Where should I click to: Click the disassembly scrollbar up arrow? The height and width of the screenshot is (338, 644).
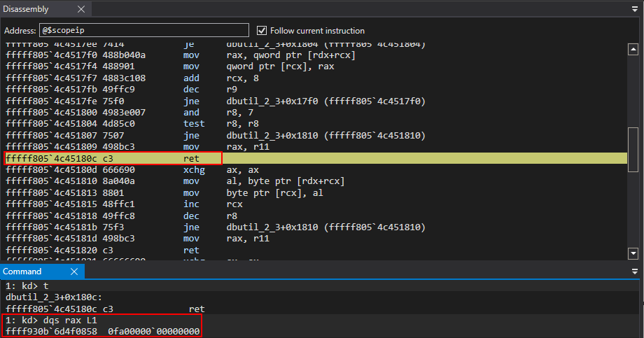633,48
